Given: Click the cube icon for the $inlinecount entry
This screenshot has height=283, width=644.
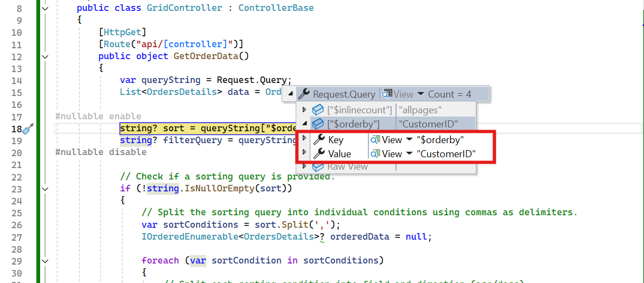Looking at the screenshot, I should click(x=318, y=110).
